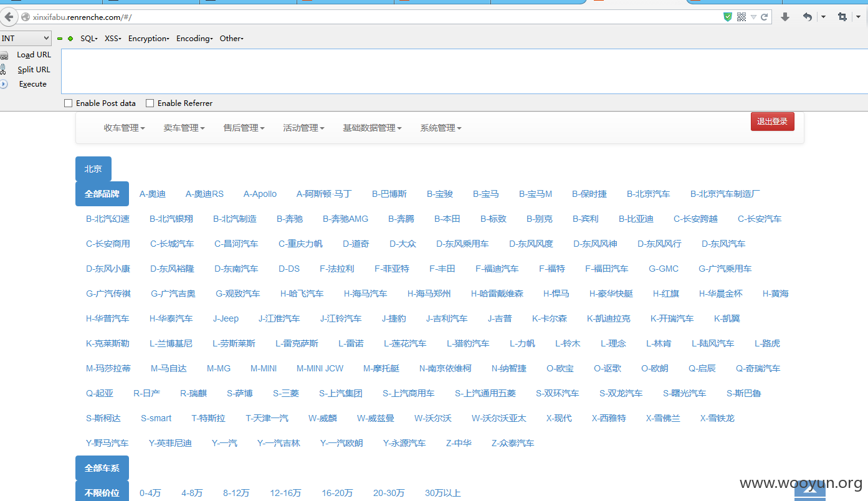Click the red 退出登录 button
The image size is (868, 501).
773,122
